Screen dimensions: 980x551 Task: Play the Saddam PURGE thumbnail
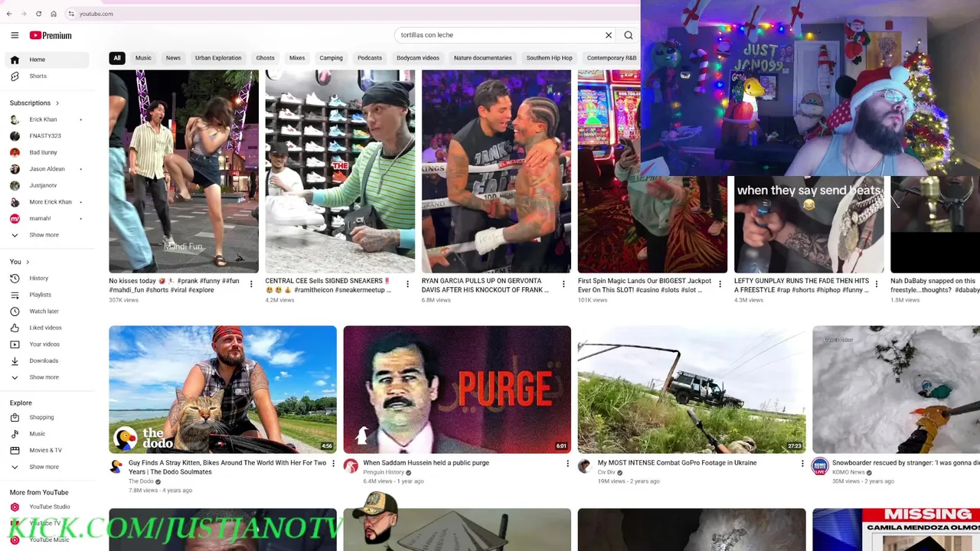coord(457,390)
